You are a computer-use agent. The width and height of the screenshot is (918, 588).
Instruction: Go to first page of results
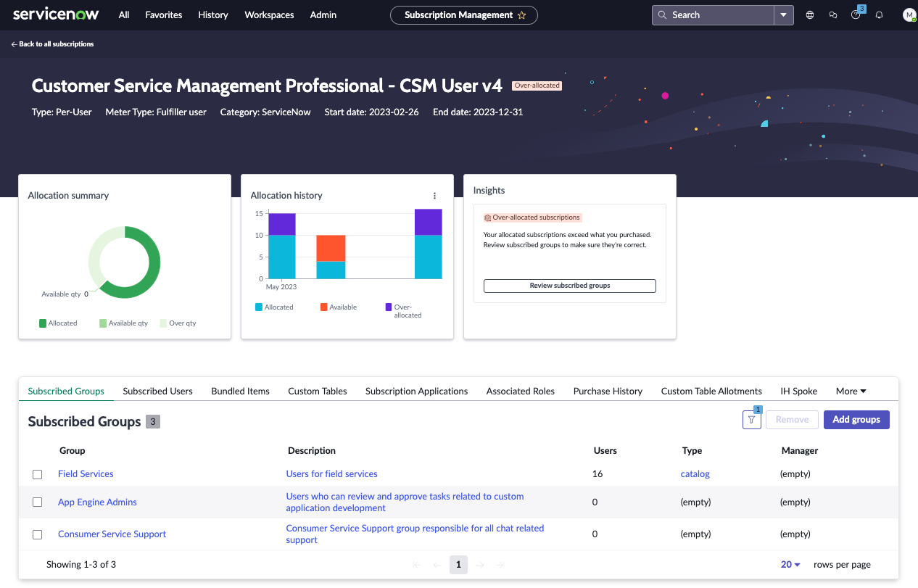(x=416, y=565)
